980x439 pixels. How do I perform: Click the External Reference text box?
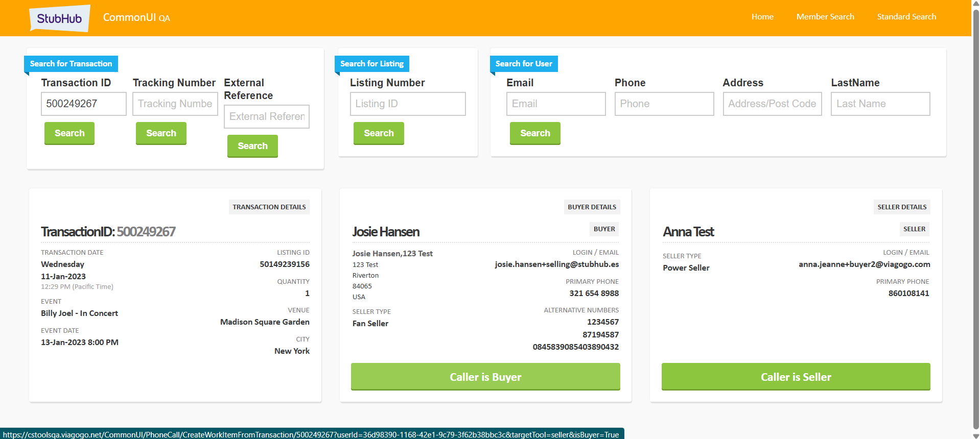266,116
